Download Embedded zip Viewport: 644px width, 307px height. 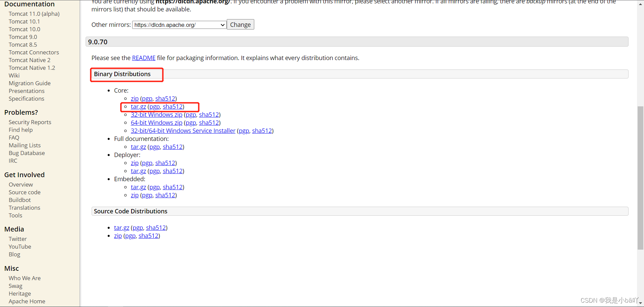[135, 195]
